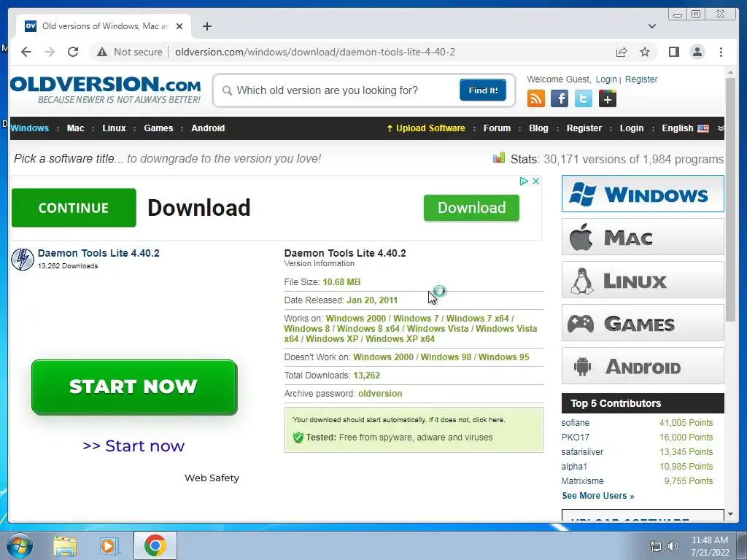Screen dimensions: 747x560
Task: Click the green CONTINUE ad button
Action: pyautogui.click(x=74, y=208)
